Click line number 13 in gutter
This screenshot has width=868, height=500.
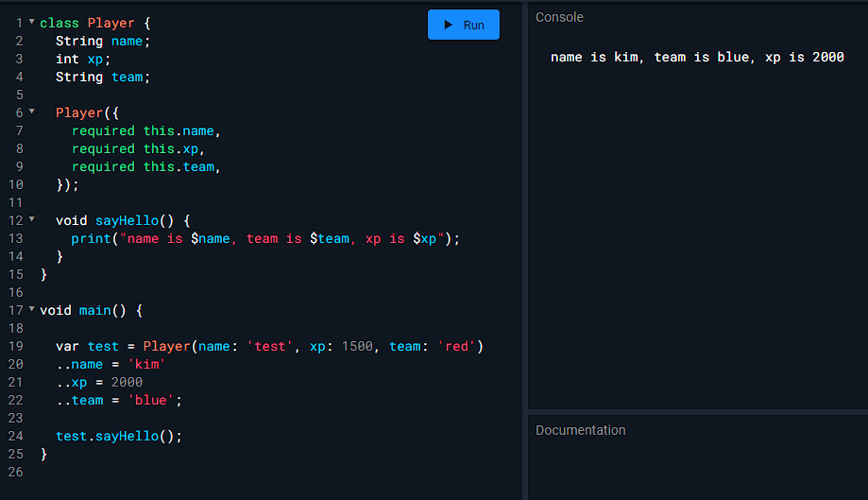point(15,238)
